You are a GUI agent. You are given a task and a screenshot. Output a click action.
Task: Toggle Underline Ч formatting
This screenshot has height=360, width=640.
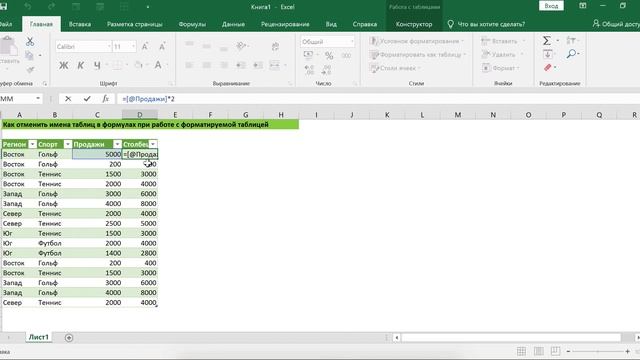97,65
